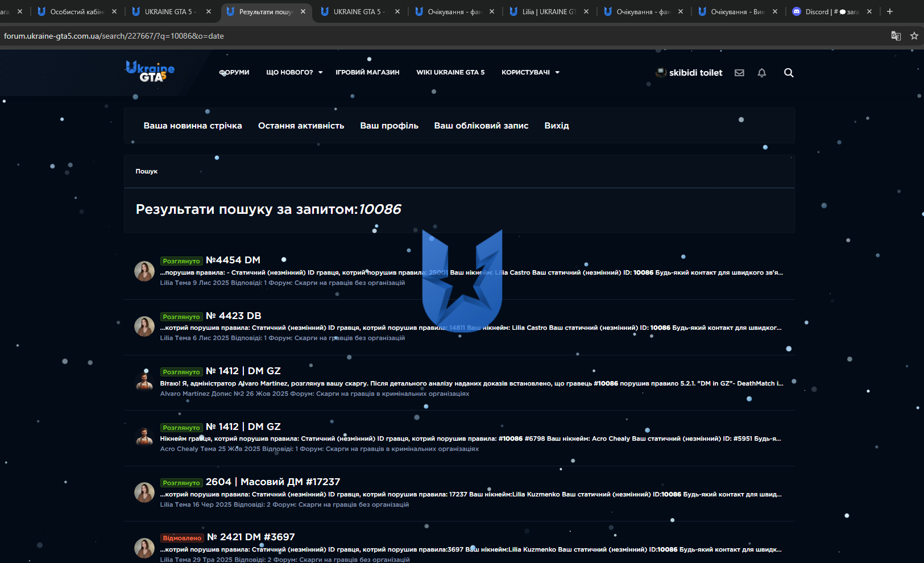Open the №4454 DM thread title

tap(233, 260)
